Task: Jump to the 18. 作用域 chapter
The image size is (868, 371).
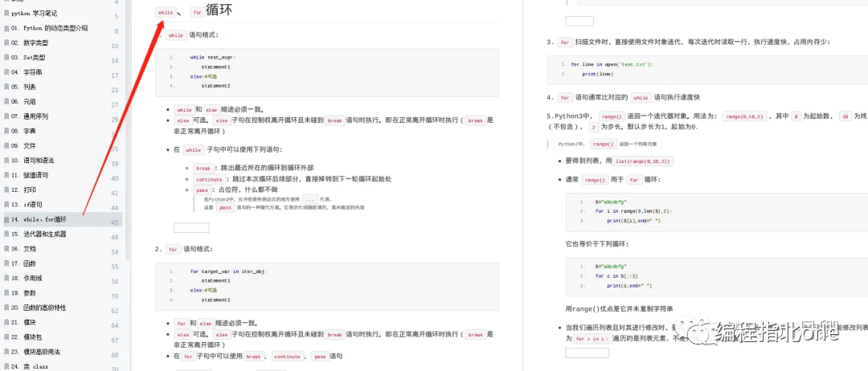Action: (x=27, y=278)
